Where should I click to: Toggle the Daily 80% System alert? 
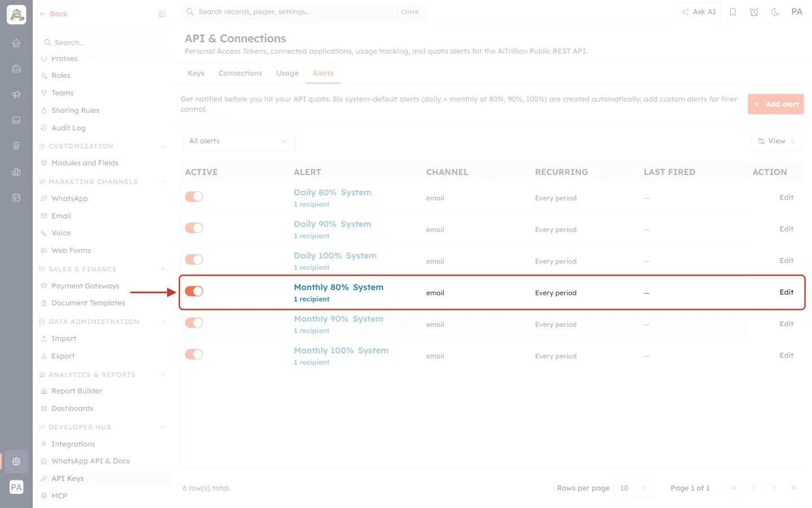pyautogui.click(x=194, y=196)
